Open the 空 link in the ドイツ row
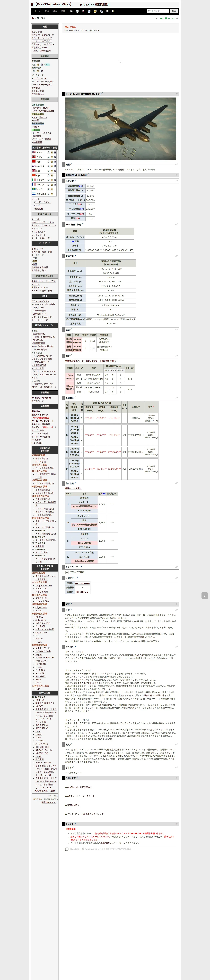Screen dimensions: 210x980 click(48, 157)
